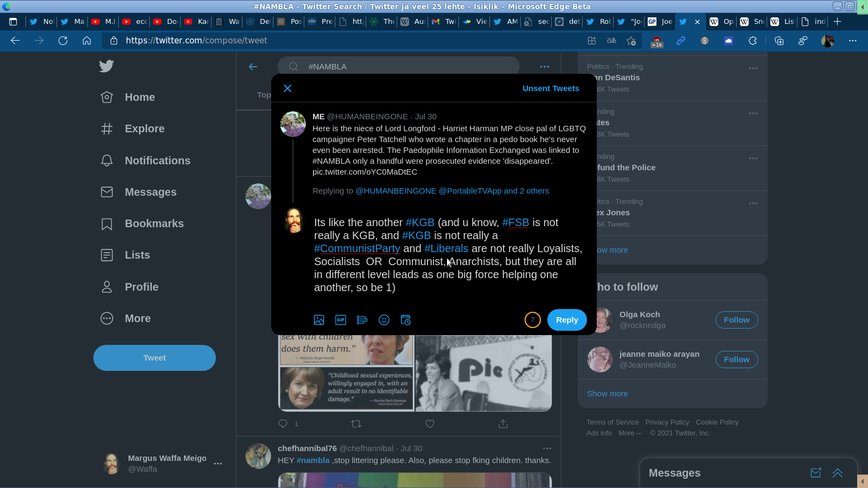The image size is (868, 488).
Task: Add an image to the reply
Action: point(319,320)
